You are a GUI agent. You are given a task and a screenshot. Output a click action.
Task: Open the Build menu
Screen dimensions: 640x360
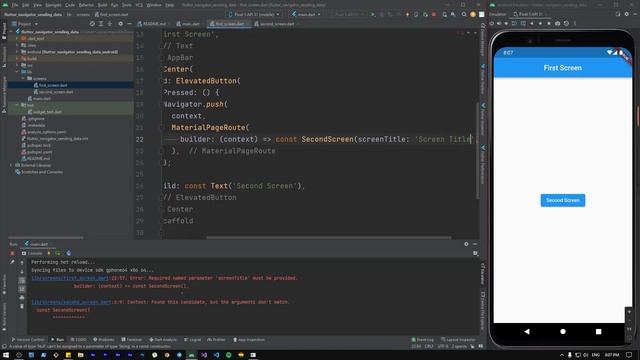click(102, 5)
